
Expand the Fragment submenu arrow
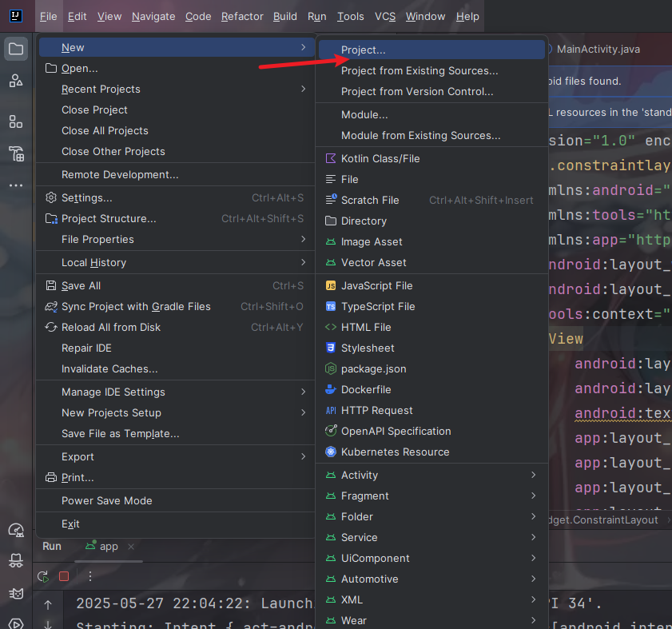(534, 496)
